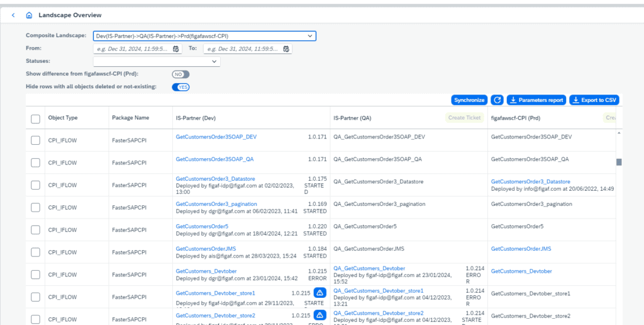
Task: Click the To date input field
Action: (x=248, y=49)
